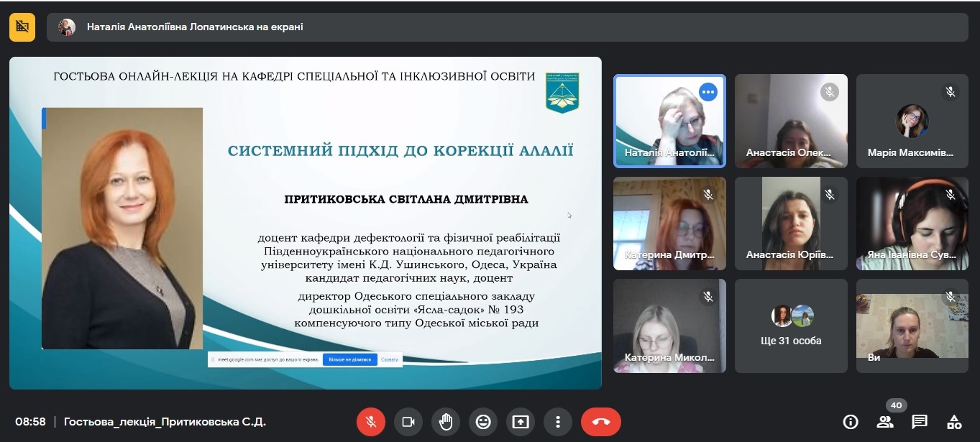This screenshot has height=442, width=980.
Task: Open options dots on Наталія Анатолії tile
Action: [708, 92]
